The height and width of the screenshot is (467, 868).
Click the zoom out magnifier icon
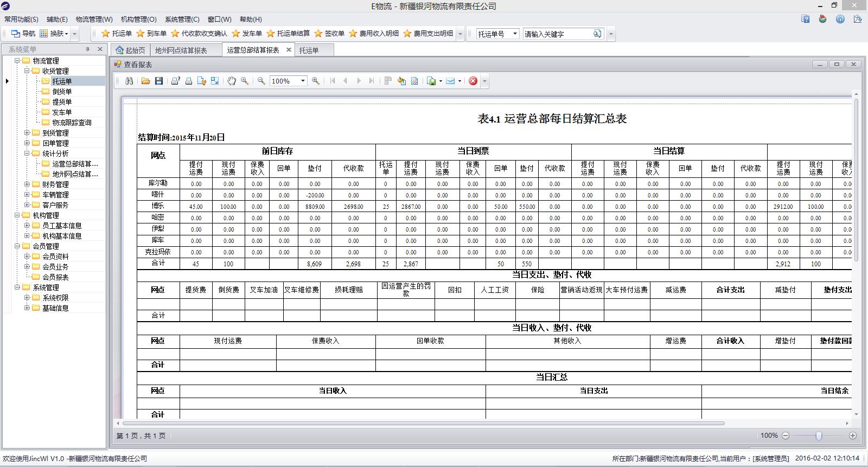coord(261,81)
